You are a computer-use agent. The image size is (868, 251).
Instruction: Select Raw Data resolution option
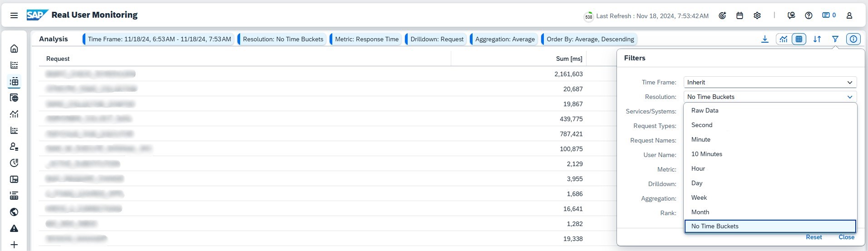[x=705, y=110]
